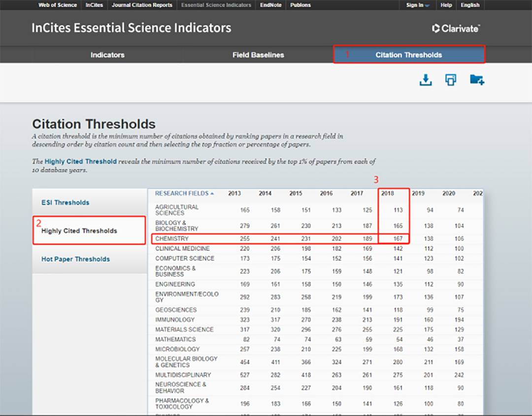Select the MULTIDISCIPLINARY row label

pos(183,375)
